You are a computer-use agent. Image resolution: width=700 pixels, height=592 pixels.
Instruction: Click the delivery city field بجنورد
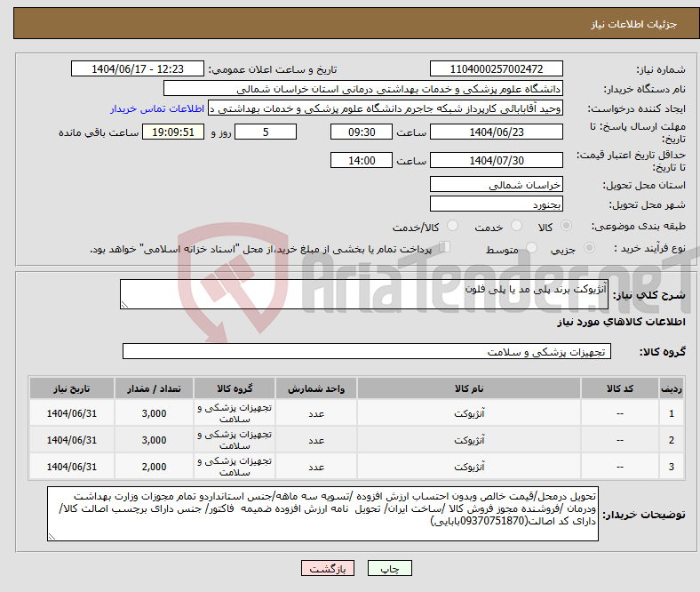click(496, 204)
